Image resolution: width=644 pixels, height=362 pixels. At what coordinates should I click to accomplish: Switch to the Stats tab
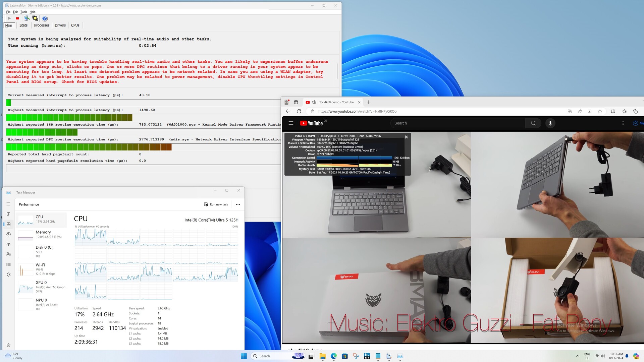(23, 25)
